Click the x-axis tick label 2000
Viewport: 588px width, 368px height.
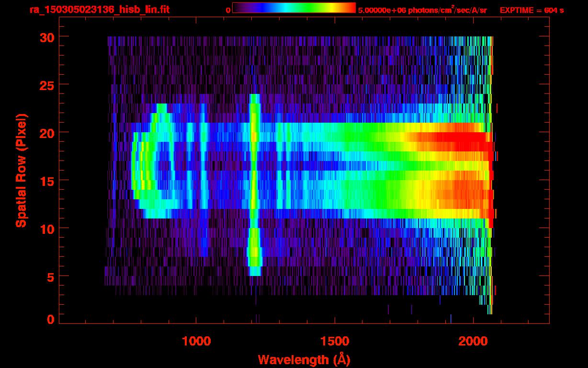point(473,341)
